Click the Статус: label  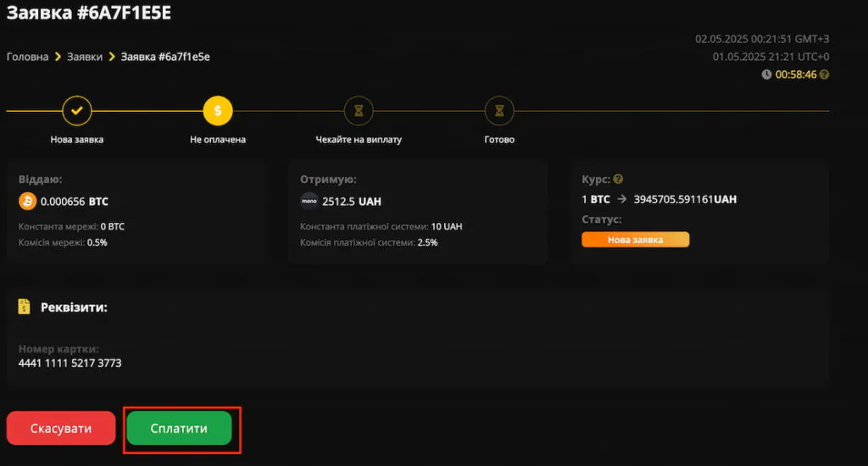pyautogui.click(x=602, y=219)
